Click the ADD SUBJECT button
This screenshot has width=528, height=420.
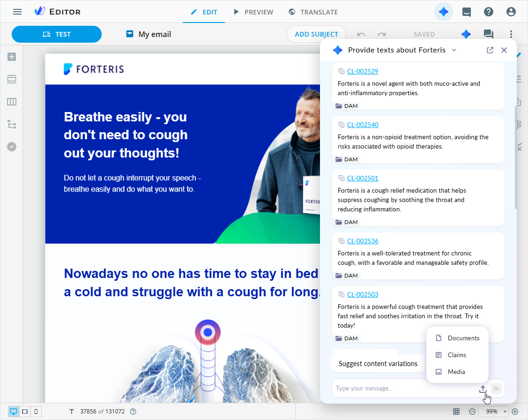(x=316, y=34)
